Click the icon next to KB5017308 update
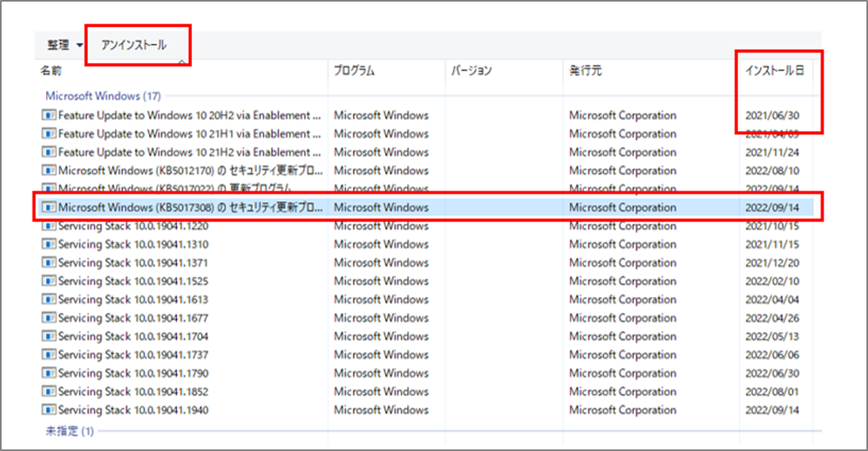This screenshot has height=451, width=868. [49, 207]
